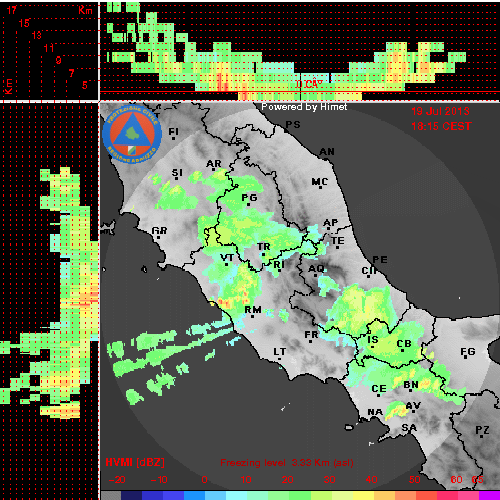Image resolution: width=500 pixels, height=500 pixels.
Task: Select the time label '18:15 CEST'
Action: click(x=441, y=126)
